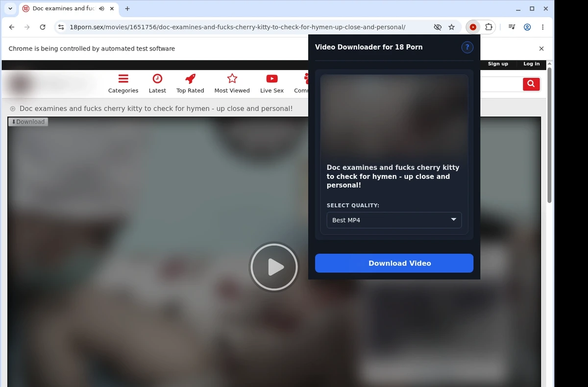Screen dimensions: 588x387
Task: Click the small Download button over the video
Action: [28, 121]
